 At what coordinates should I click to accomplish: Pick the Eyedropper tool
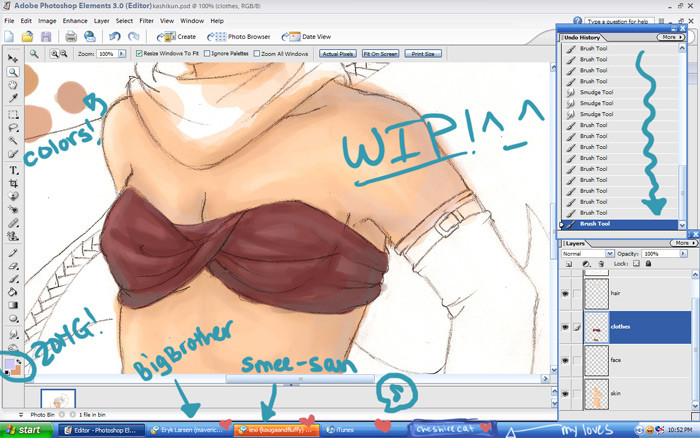pos(14,98)
